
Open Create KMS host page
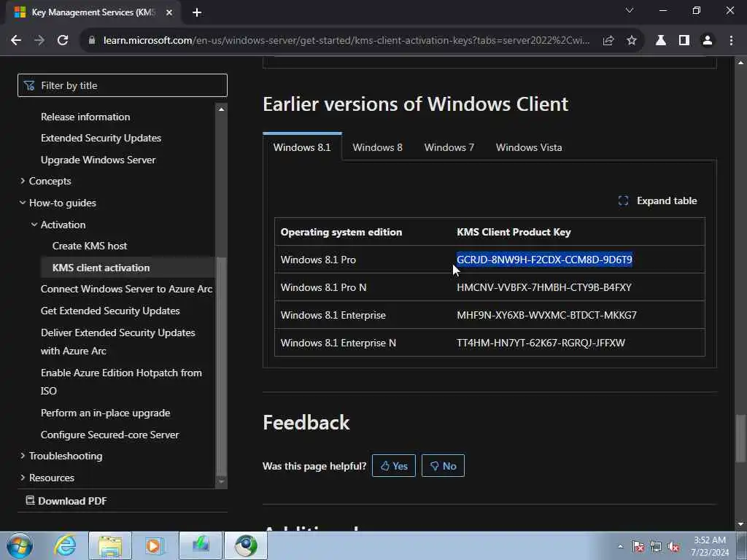click(x=90, y=246)
